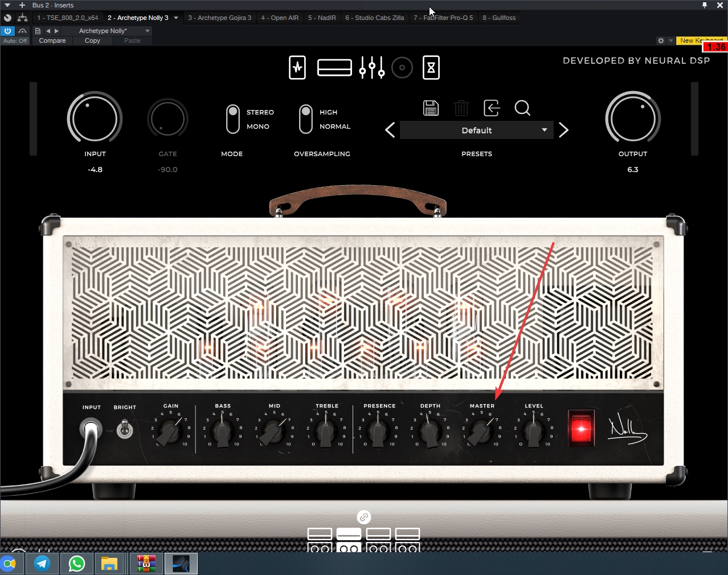Open the Bus 2 Inserts menu arrow
The width and height of the screenshot is (728, 575).
click(x=7, y=5)
